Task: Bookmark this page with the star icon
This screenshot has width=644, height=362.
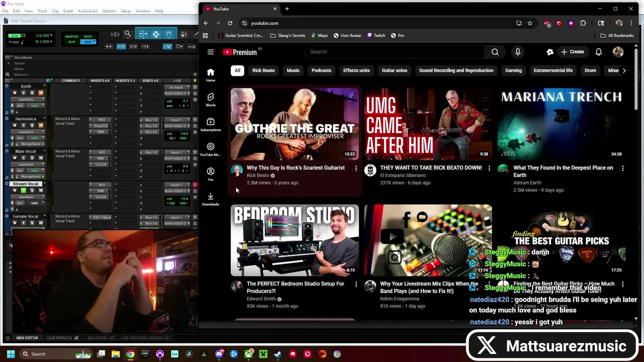Action: click(x=530, y=23)
